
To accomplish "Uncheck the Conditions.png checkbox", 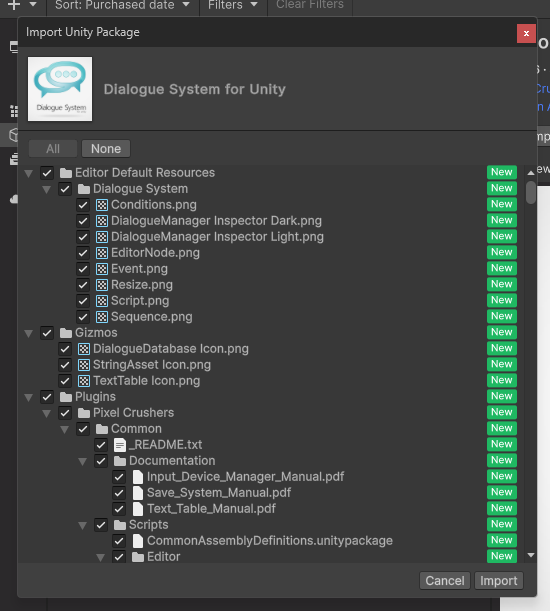I will pyautogui.click(x=83, y=205).
